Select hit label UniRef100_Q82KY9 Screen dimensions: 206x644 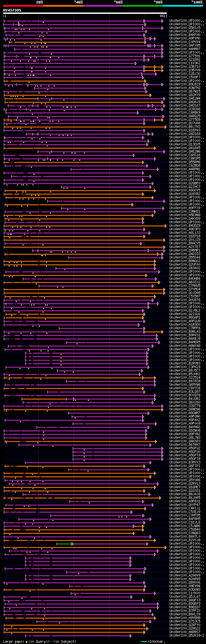click(185, 95)
